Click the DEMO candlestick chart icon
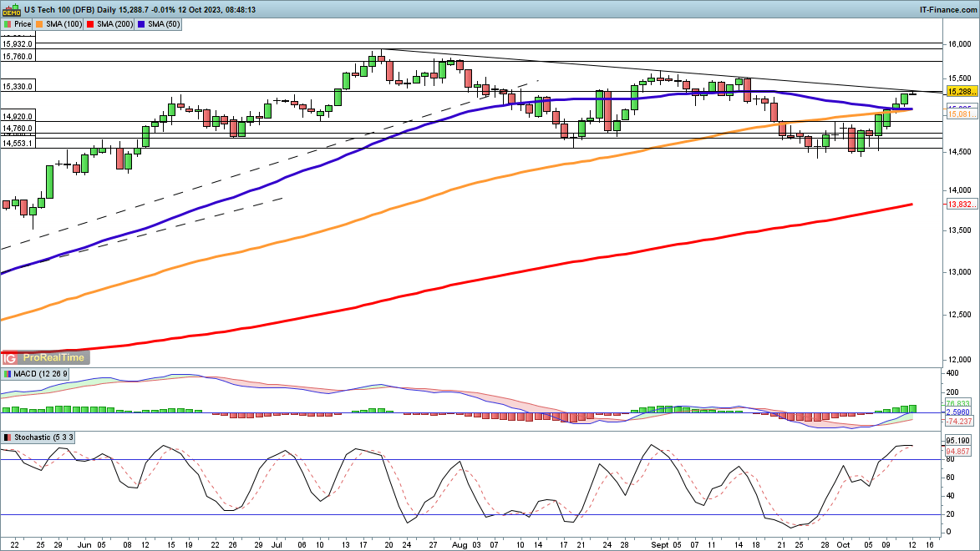This screenshot has height=551, width=980. tap(11, 10)
